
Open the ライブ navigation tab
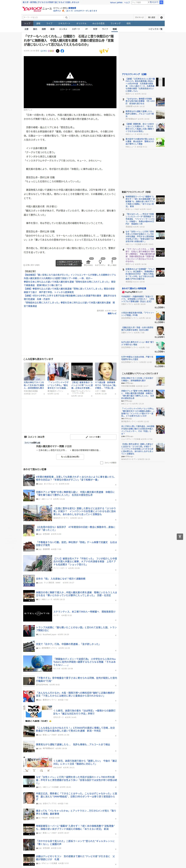tap(49, 24)
